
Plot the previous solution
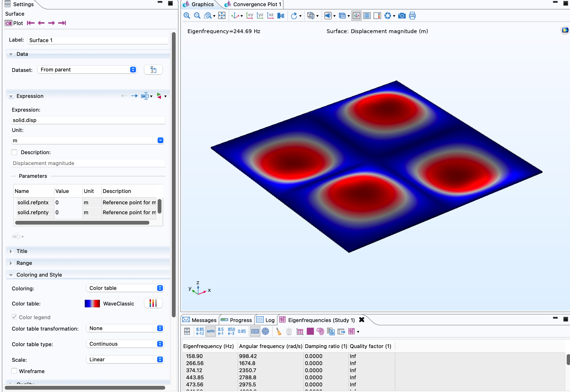tap(41, 23)
